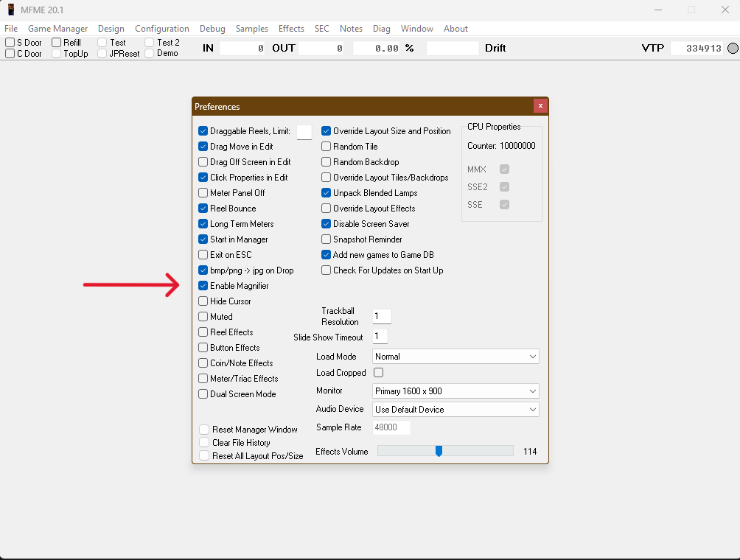Image resolution: width=740 pixels, height=560 pixels.
Task: Open the Audio Device dropdown
Action: point(455,410)
